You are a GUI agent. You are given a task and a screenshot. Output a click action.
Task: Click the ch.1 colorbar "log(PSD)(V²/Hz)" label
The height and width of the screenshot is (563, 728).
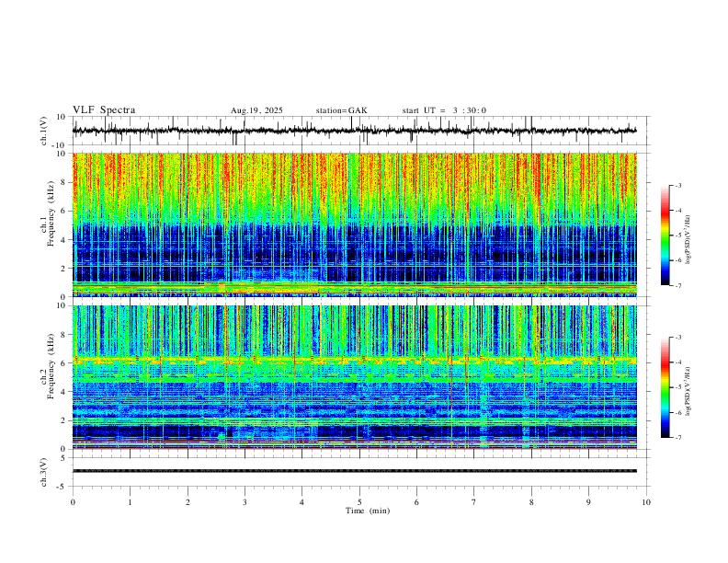pyautogui.click(x=688, y=240)
